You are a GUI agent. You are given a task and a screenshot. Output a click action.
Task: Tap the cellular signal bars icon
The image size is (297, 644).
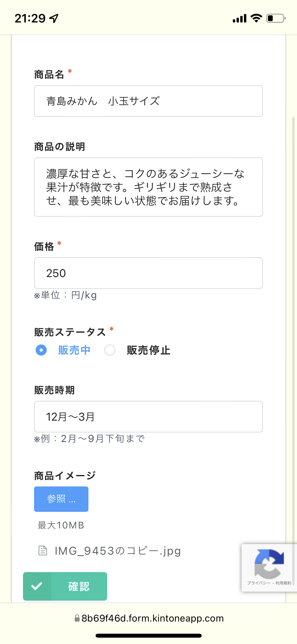click(x=239, y=19)
